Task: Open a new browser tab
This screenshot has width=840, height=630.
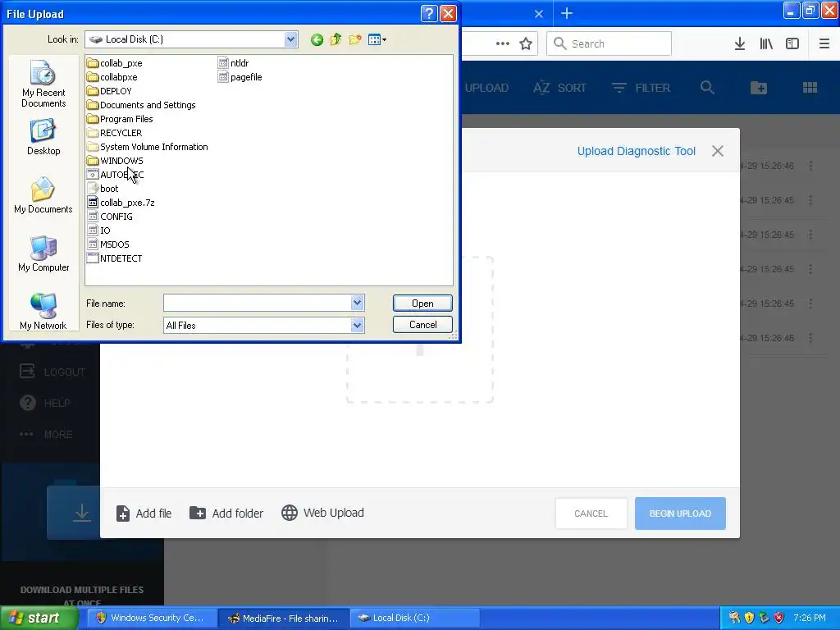Action: tap(567, 13)
